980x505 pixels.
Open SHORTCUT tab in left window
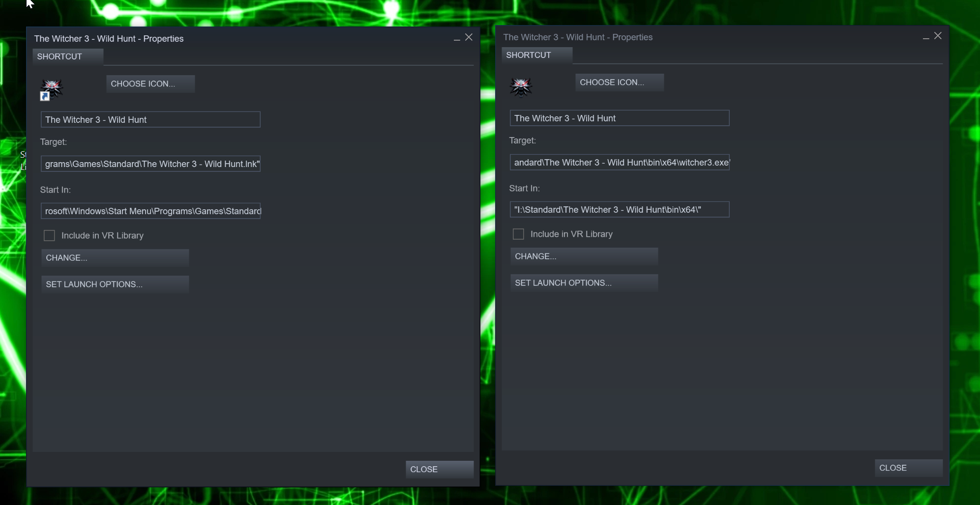[68, 56]
